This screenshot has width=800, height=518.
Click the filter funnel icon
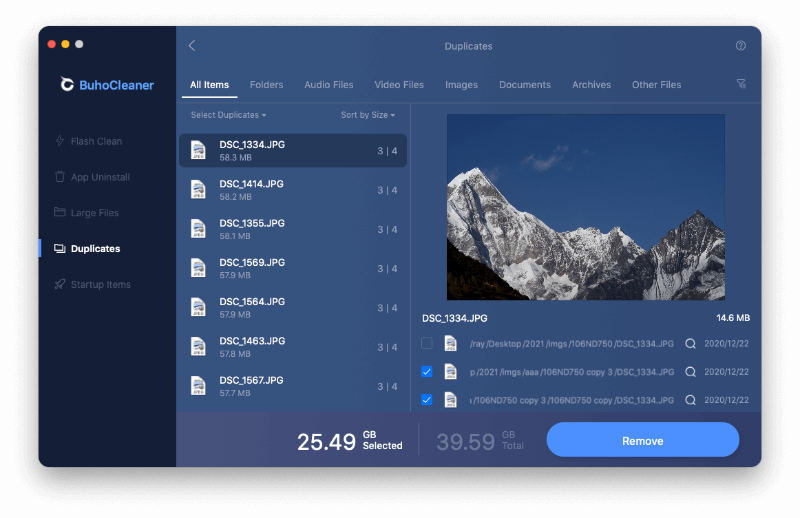coord(741,84)
